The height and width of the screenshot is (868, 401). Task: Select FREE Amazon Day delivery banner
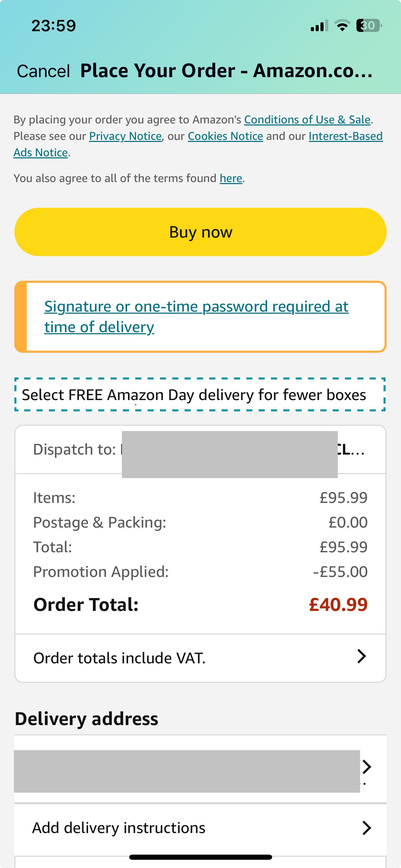[x=200, y=395]
